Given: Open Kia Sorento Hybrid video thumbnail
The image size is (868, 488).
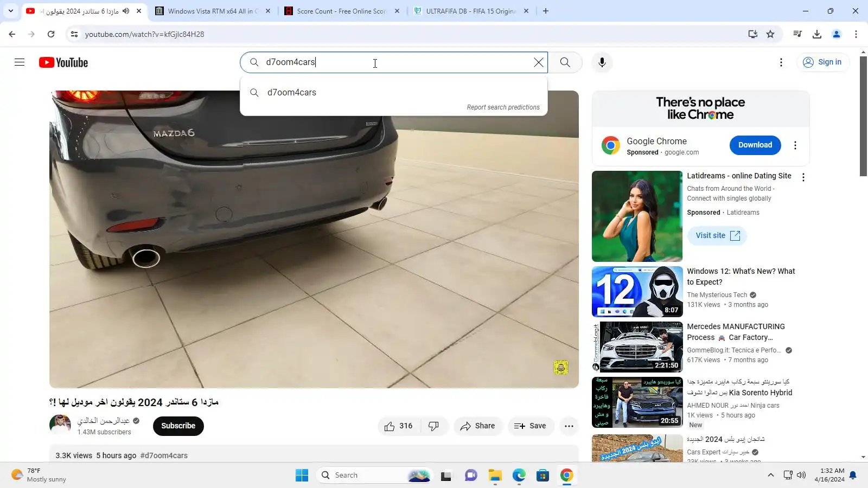Looking at the screenshot, I should pyautogui.click(x=637, y=402).
